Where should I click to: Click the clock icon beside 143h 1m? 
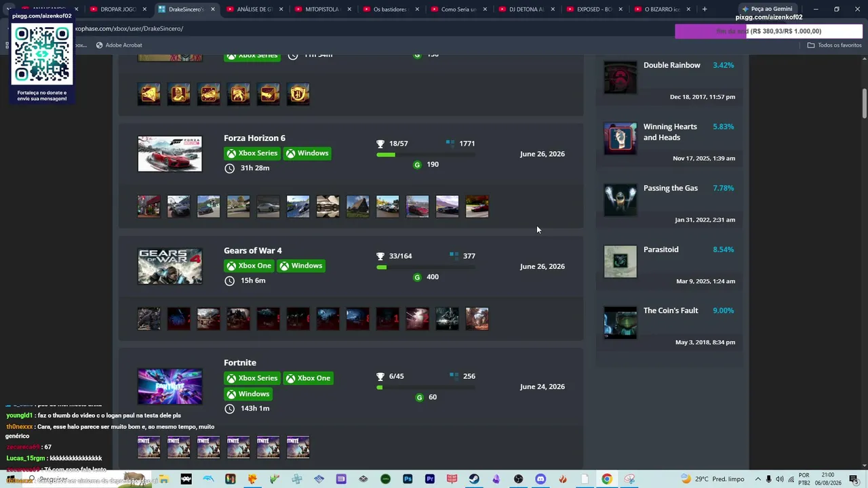click(x=230, y=409)
